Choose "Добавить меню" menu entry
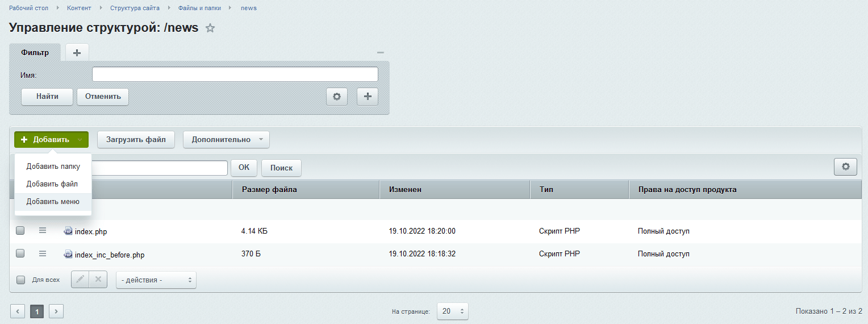Viewport: 868px width, 324px height. pyautogui.click(x=53, y=202)
